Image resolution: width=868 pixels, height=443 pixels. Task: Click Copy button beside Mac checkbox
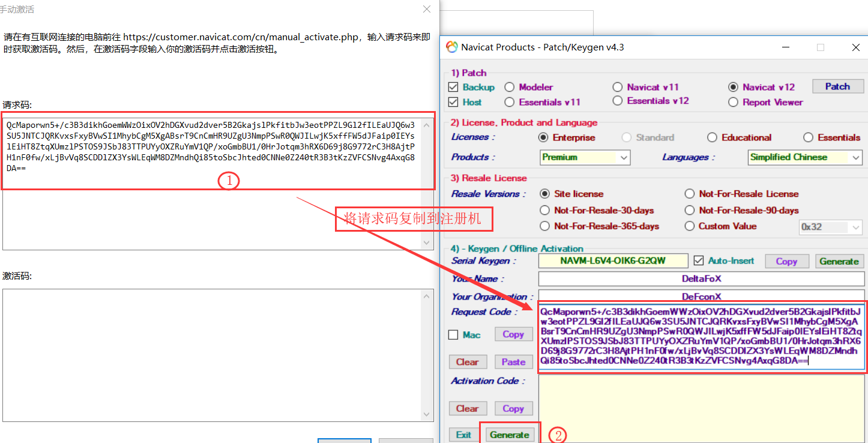point(513,334)
